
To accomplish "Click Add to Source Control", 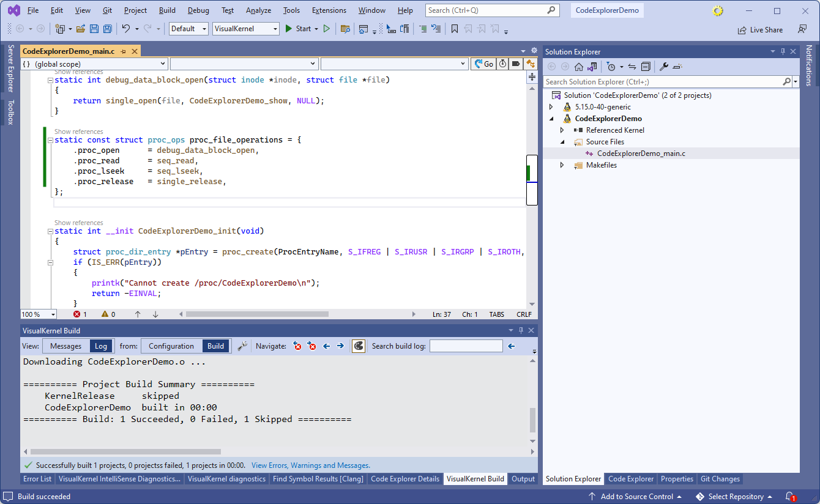I will coord(635,497).
